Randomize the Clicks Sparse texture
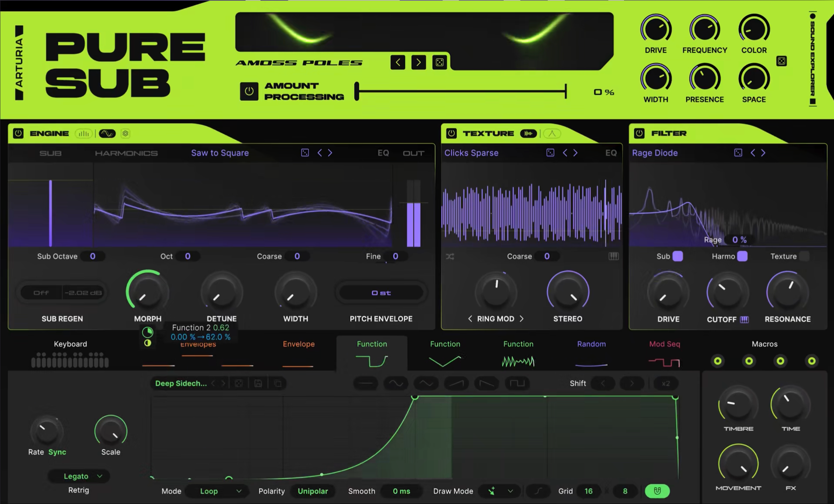Image resolution: width=834 pixels, height=504 pixels. tap(550, 153)
